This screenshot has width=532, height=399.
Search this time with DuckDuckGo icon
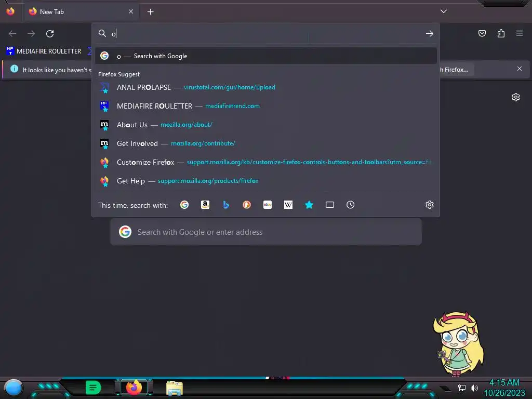point(247,205)
